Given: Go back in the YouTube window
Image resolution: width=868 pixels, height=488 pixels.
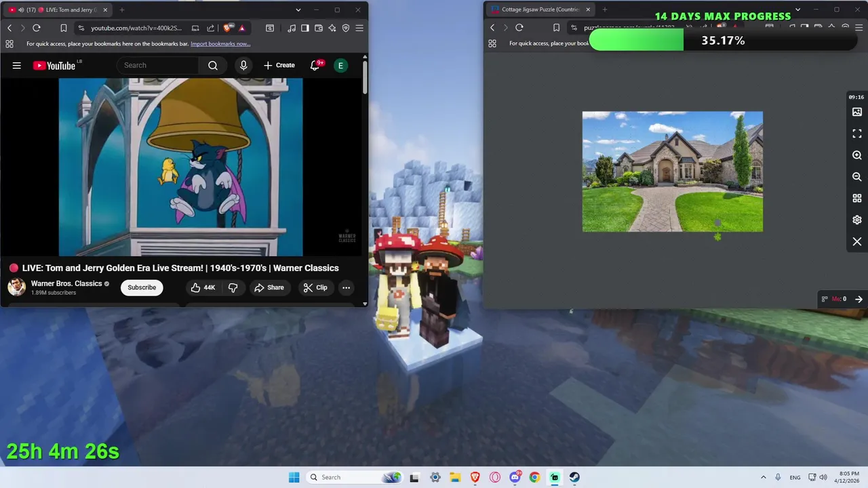Looking at the screenshot, I should [x=9, y=28].
